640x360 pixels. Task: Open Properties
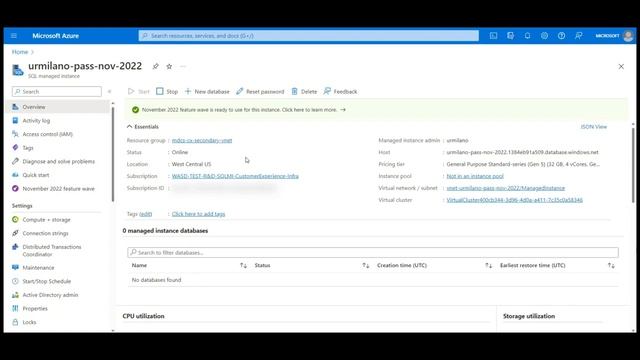click(35, 309)
